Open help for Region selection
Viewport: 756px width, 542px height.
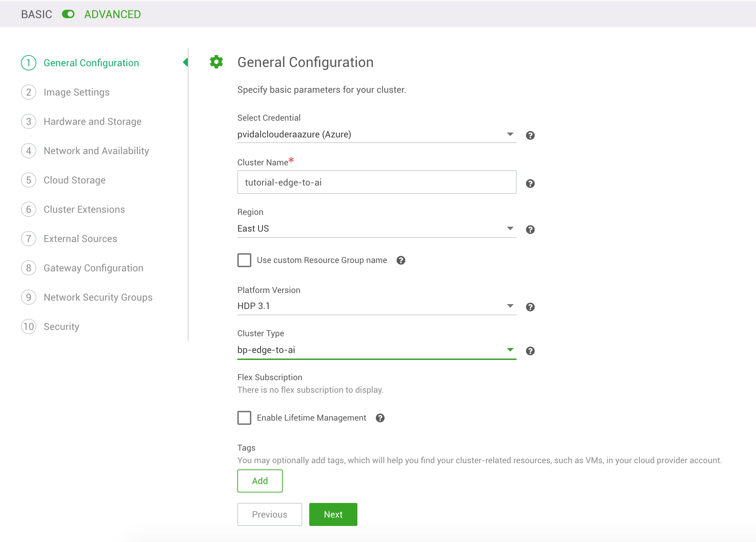coord(530,229)
